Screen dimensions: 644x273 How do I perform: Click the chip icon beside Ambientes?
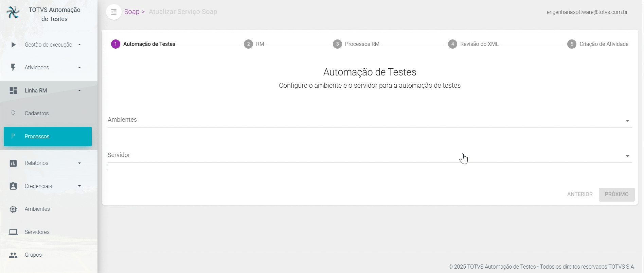(x=13, y=209)
